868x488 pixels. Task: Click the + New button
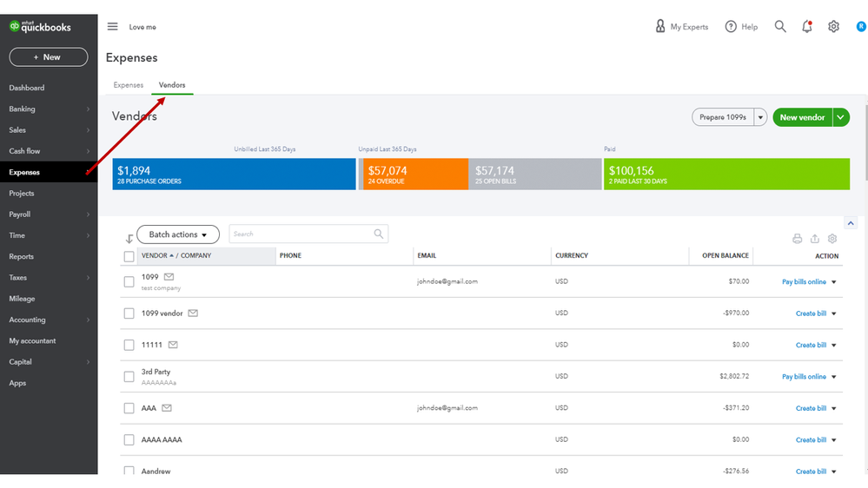point(48,57)
